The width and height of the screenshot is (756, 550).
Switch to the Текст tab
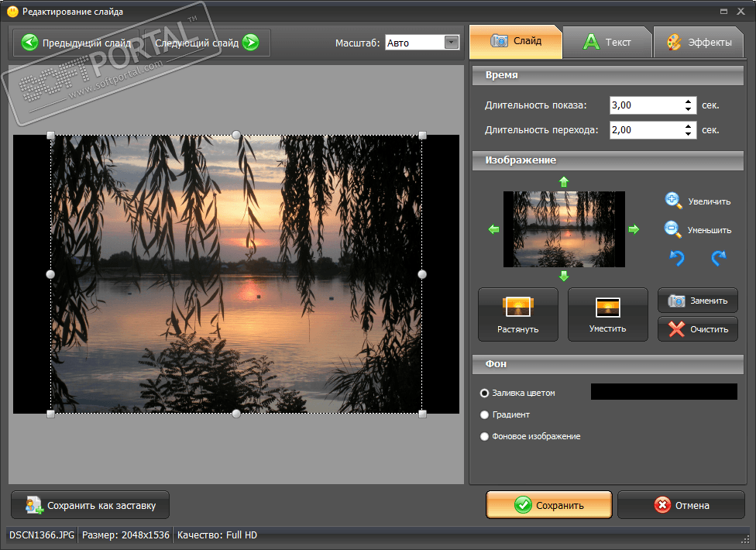pos(607,43)
